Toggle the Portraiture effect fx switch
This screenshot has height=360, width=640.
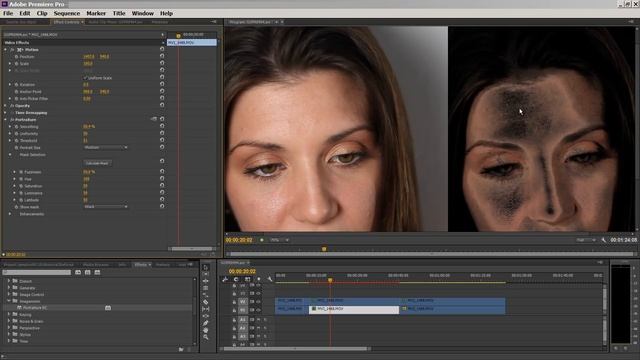(12, 120)
